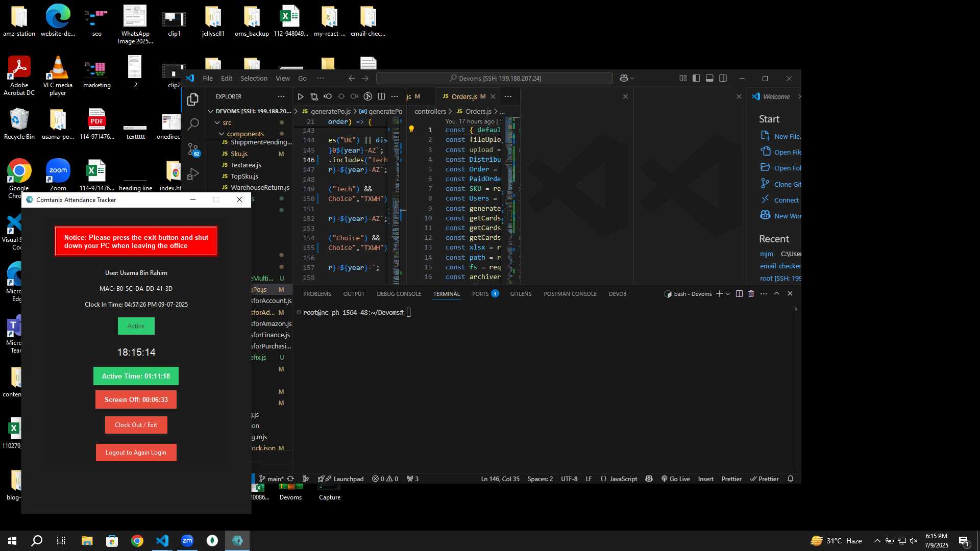Click the Copilot icon in the title bar
980x551 pixels.
pos(624,78)
